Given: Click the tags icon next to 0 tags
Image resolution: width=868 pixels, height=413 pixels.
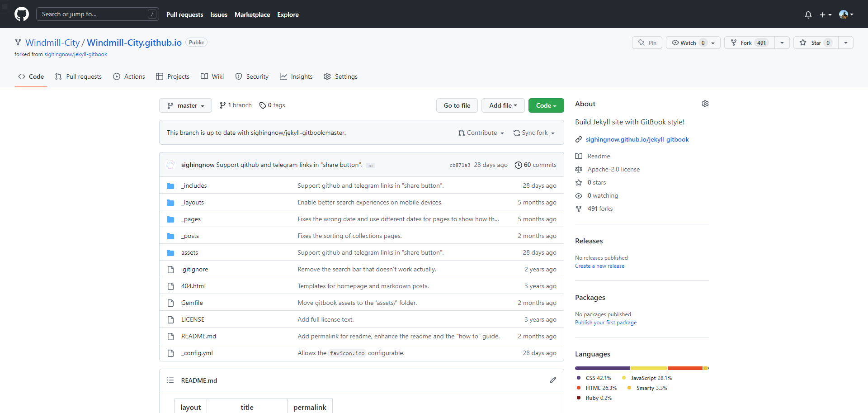Looking at the screenshot, I should (x=263, y=105).
